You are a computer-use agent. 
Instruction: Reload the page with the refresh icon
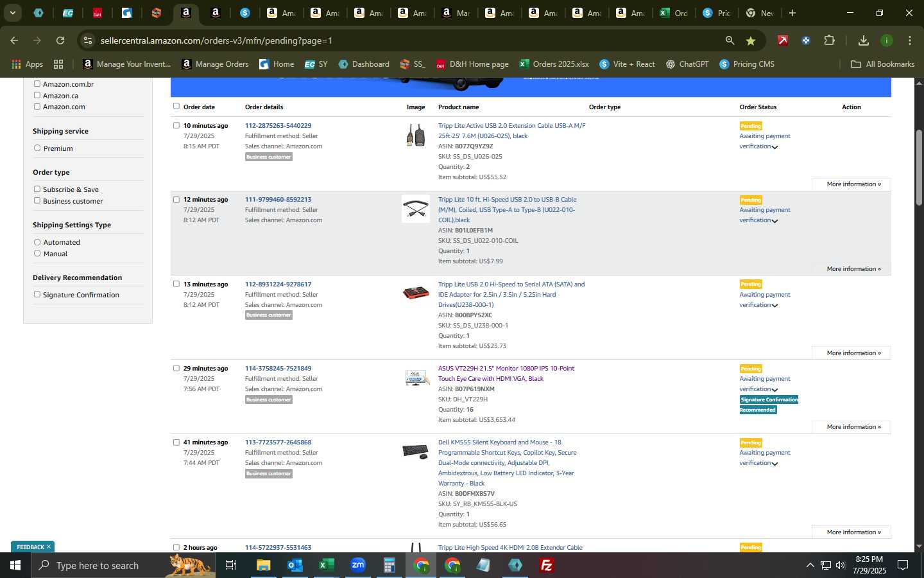pos(60,40)
